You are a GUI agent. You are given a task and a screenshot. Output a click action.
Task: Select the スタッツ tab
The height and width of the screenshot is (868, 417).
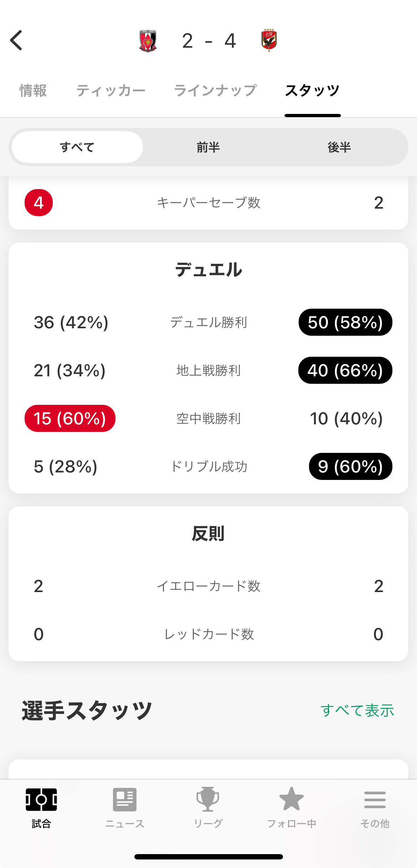click(x=313, y=91)
